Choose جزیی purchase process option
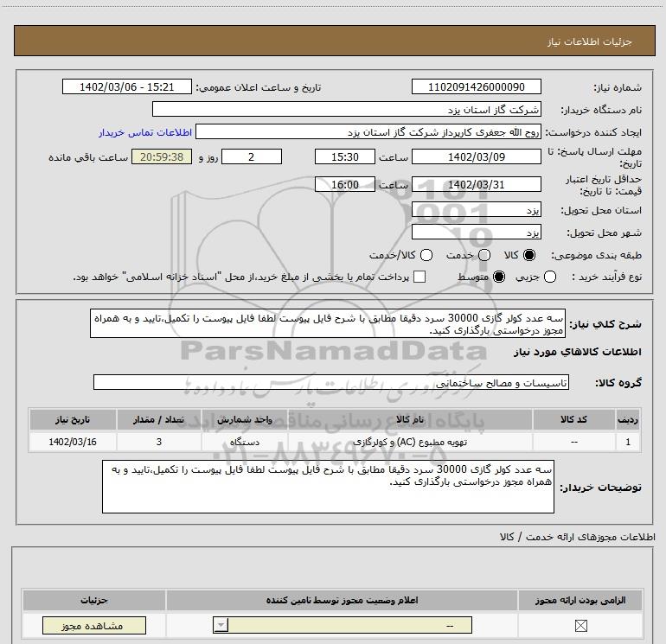Screen dimensions: 666x644 point(549,277)
